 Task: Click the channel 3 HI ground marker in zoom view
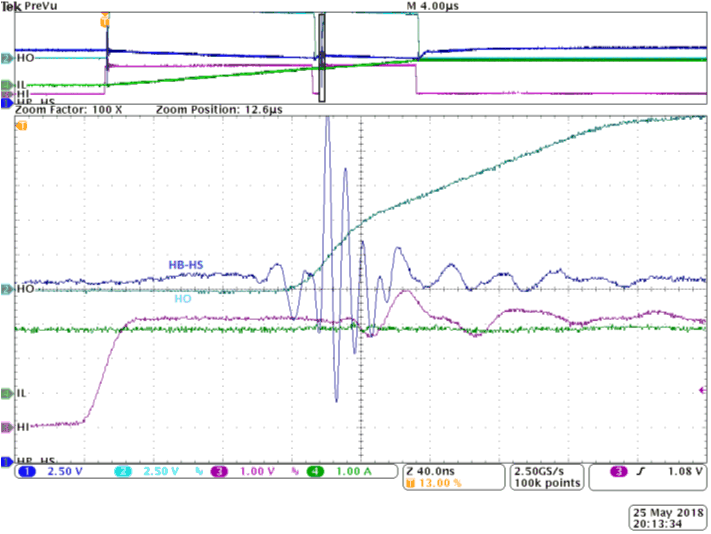[7, 427]
